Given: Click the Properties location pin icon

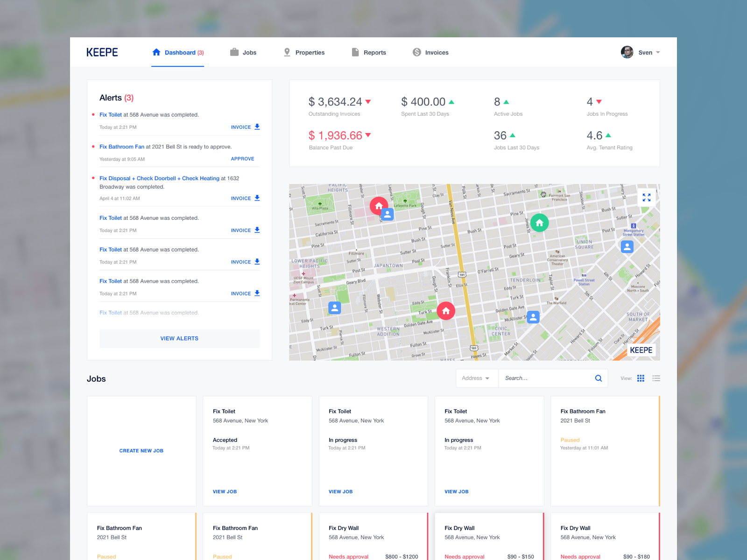Looking at the screenshot, I should [x=287, y=52].
